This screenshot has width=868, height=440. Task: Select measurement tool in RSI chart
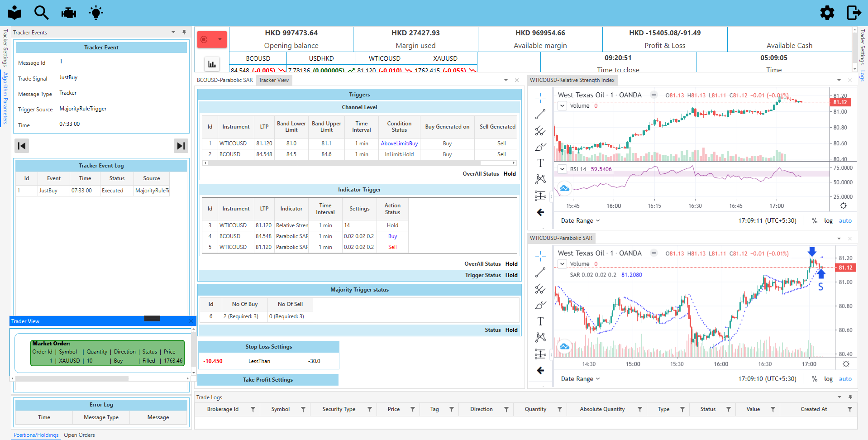pos(540,196)
